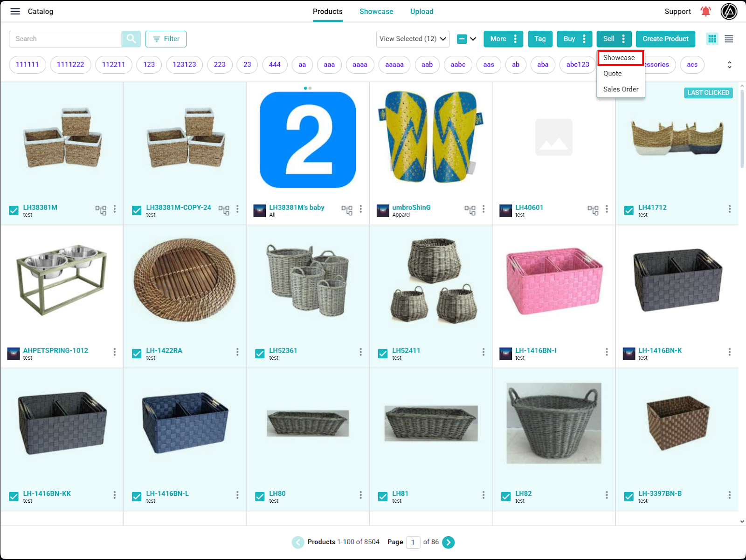Uncheck the LH-1422RA product checkbox
This screenshot has height=560, width=746.
(137, 354)
